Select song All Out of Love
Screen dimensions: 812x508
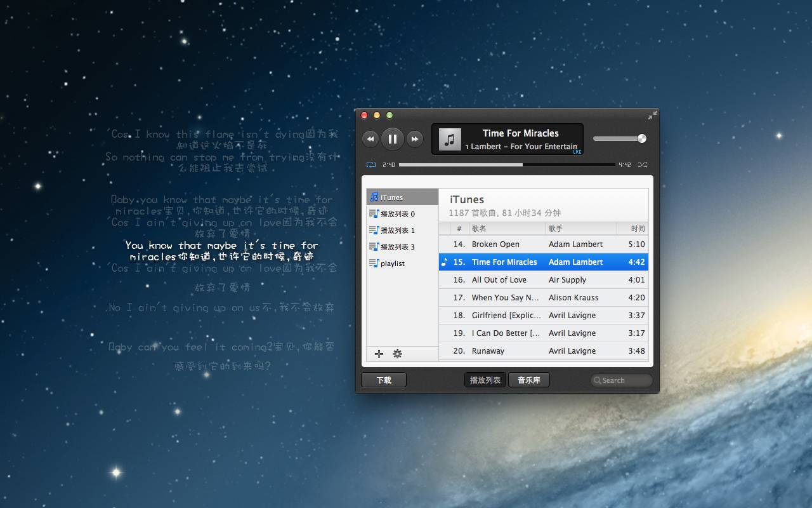544,279
